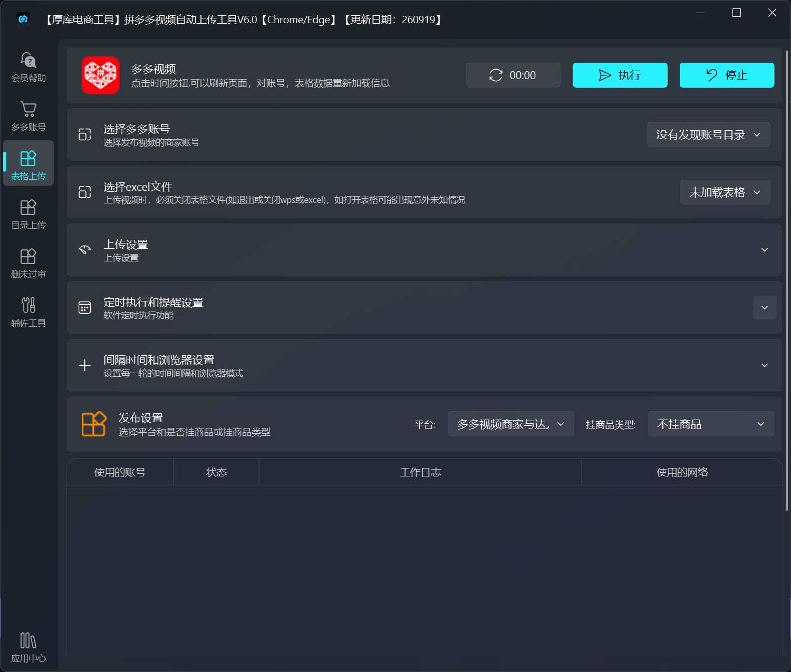Open 会员帮助 help icon in sidebar
791x672 pixels.
(x=28, y=67)
